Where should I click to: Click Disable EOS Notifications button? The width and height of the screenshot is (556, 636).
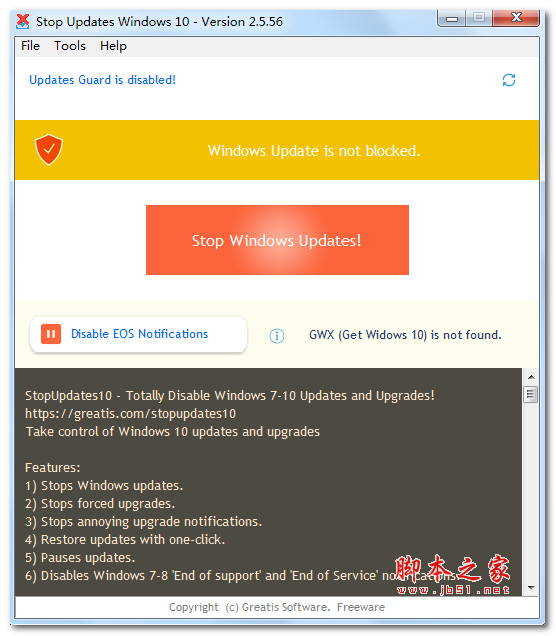tap(138, 334)
